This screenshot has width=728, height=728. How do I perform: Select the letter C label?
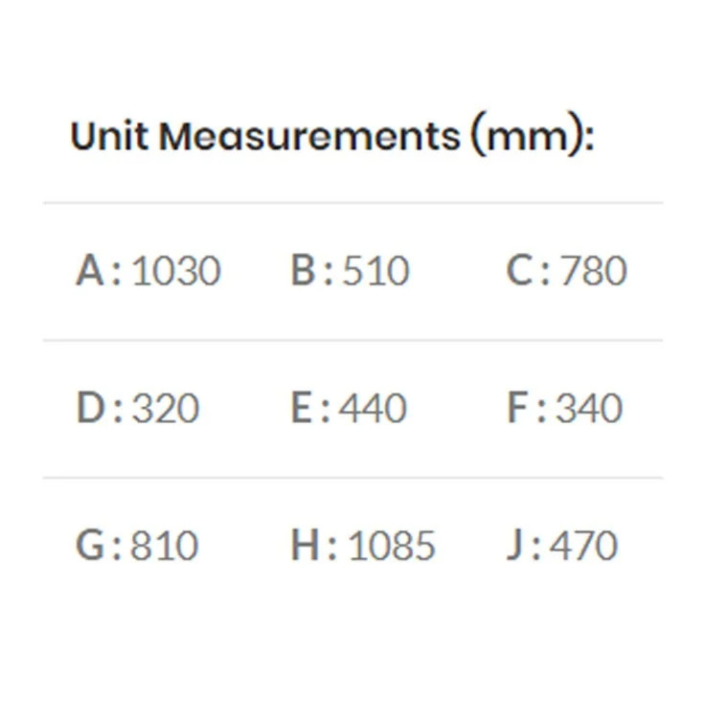tap(519, 271)
